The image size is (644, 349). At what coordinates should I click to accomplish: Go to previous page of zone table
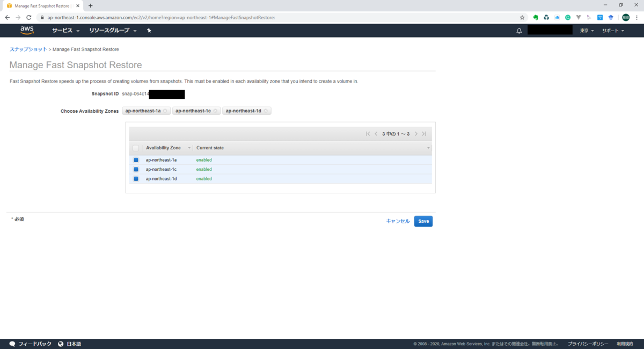pyautogui.click(x=376, y=134)
